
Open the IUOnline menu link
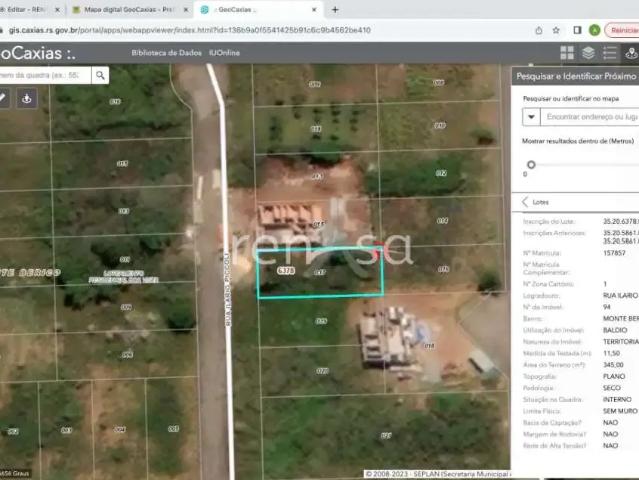(224, 53)
